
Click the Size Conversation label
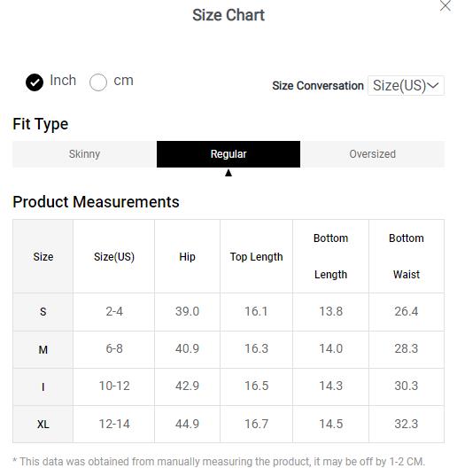click(x=318, y=86)
